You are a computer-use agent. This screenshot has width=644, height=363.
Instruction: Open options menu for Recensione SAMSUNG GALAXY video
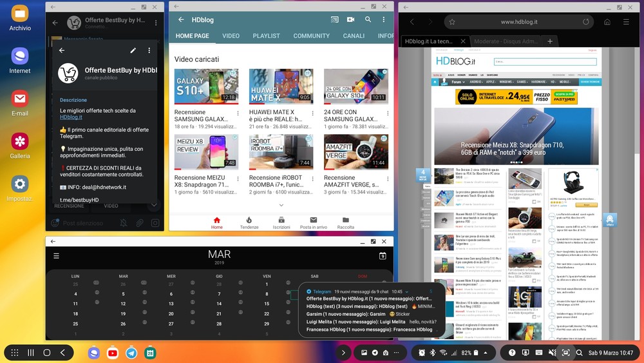(238, 113)
